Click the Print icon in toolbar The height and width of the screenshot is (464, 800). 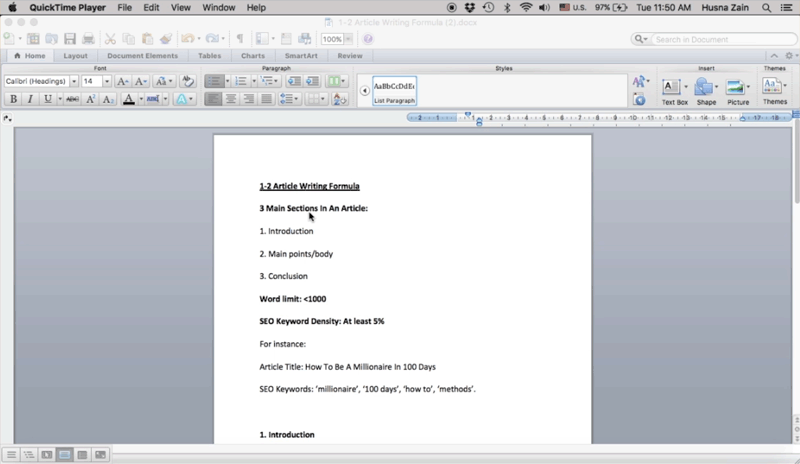[89, 39]
